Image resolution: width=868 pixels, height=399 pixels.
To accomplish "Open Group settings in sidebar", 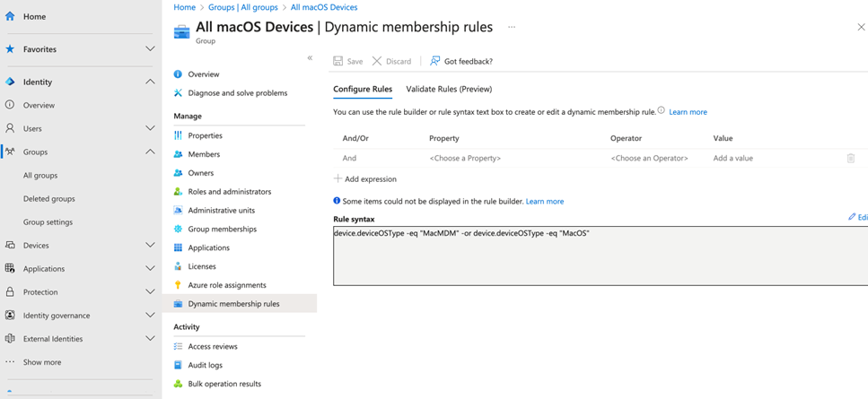I will tap(48, 222).
